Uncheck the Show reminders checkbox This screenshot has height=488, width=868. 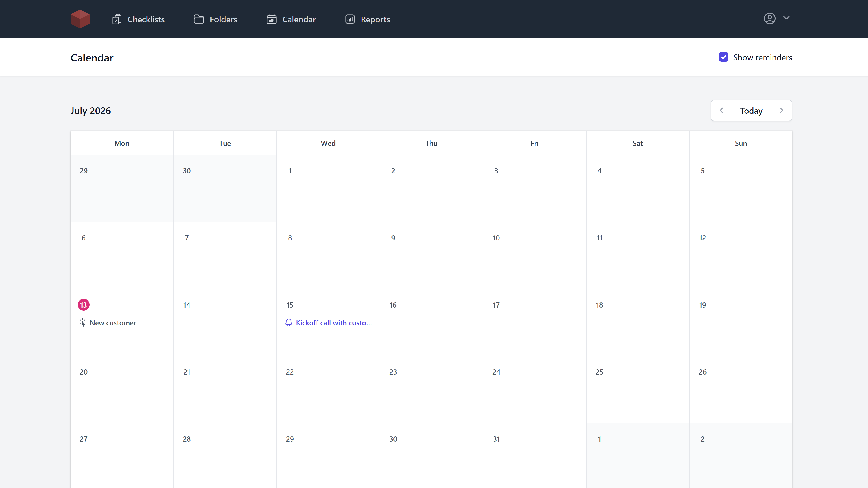724,57
